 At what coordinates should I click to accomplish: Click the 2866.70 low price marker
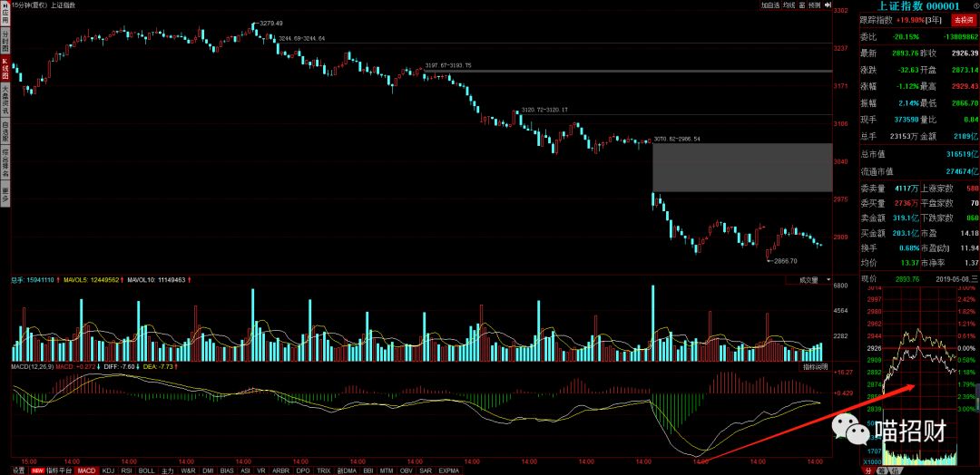(784, 261)
